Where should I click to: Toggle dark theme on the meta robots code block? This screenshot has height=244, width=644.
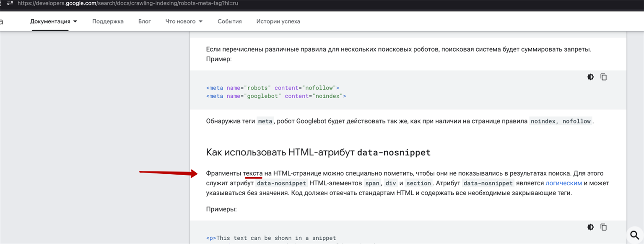591,77
